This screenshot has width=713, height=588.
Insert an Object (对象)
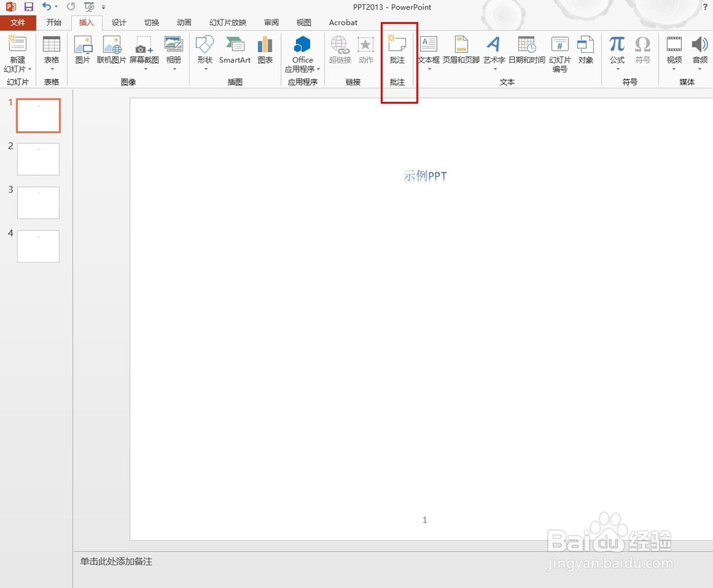(585, 44)
